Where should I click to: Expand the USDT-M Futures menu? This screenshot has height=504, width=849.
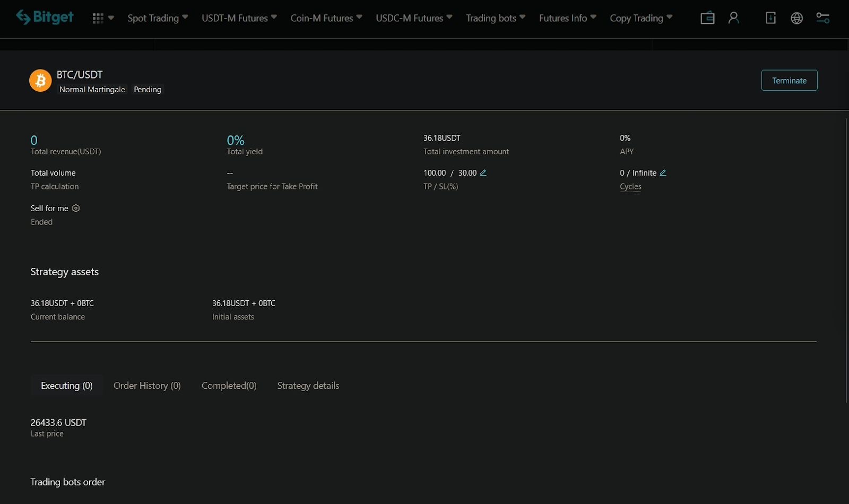pyautogui.click(x=239, y=18)
